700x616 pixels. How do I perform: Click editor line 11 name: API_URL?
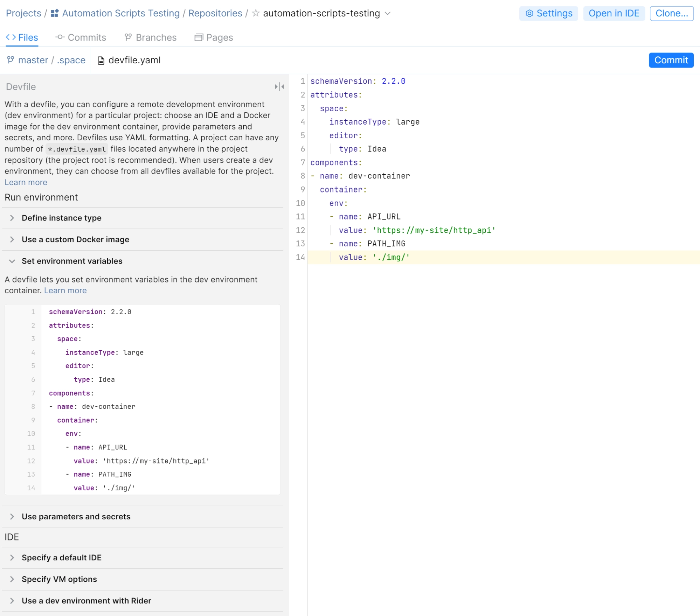click(365, 217)
